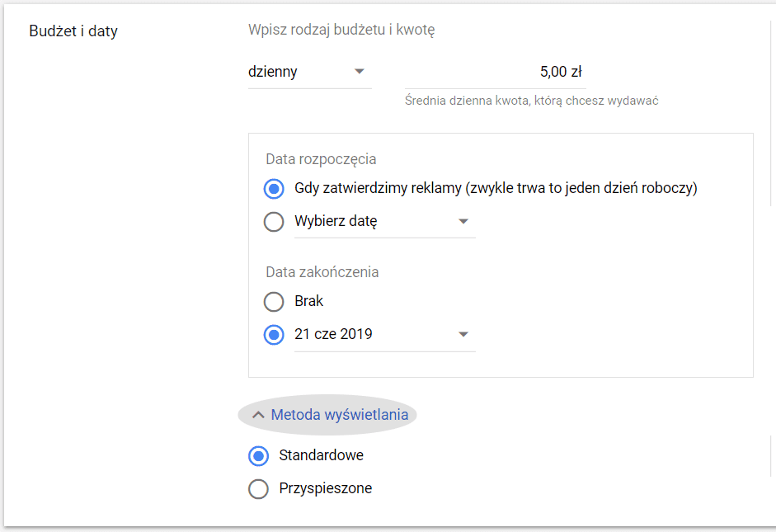Select start when ads are approved radio
776x532 pixels.
tap(274, 188)
